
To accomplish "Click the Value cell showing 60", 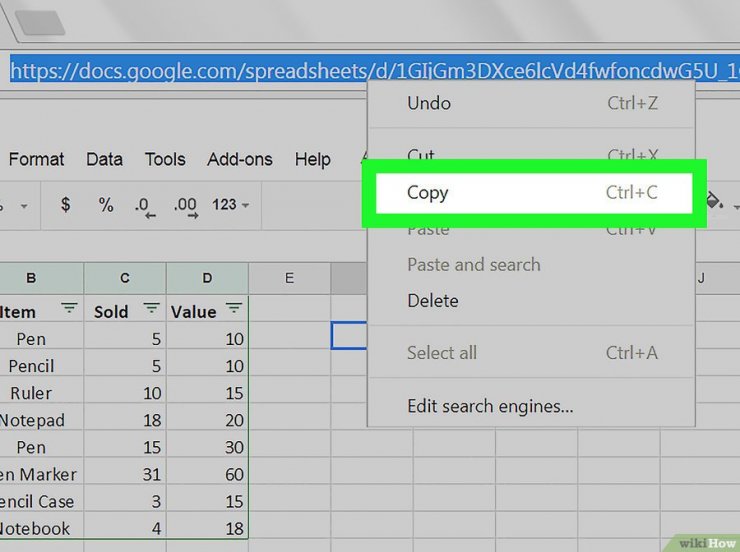I will (207, 474).
